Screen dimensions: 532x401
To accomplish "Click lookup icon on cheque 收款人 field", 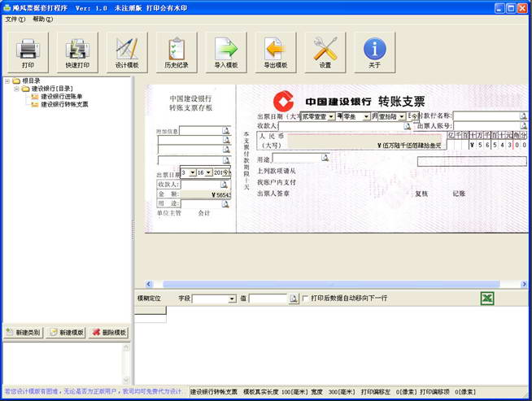I will pyautogui.click(x=408, y=126).
